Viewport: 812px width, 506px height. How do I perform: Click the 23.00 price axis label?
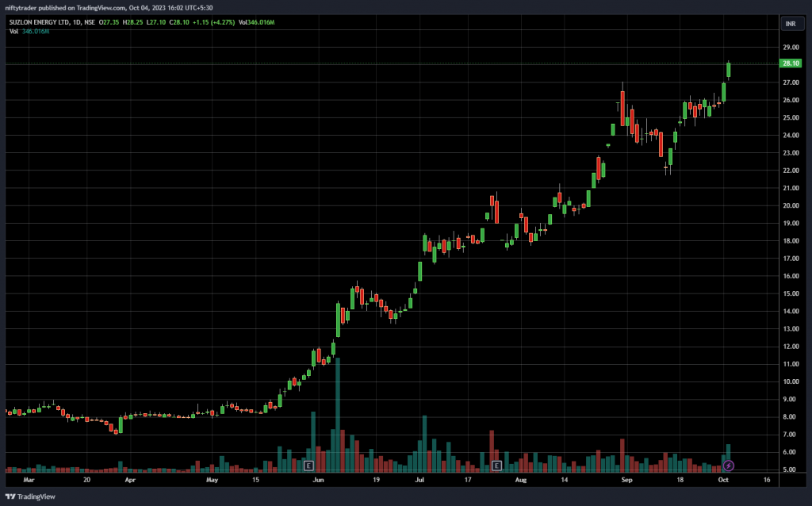click(x=791, y=153)
